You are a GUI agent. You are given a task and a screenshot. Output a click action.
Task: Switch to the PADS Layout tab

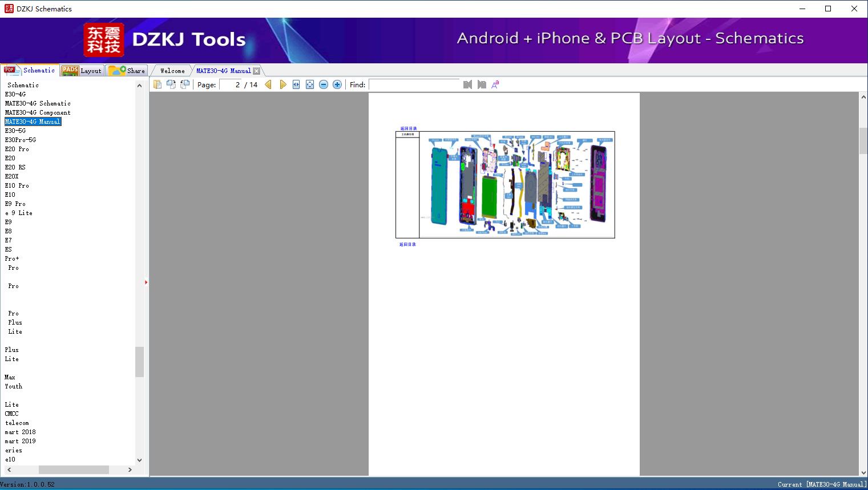click(82, 71)
